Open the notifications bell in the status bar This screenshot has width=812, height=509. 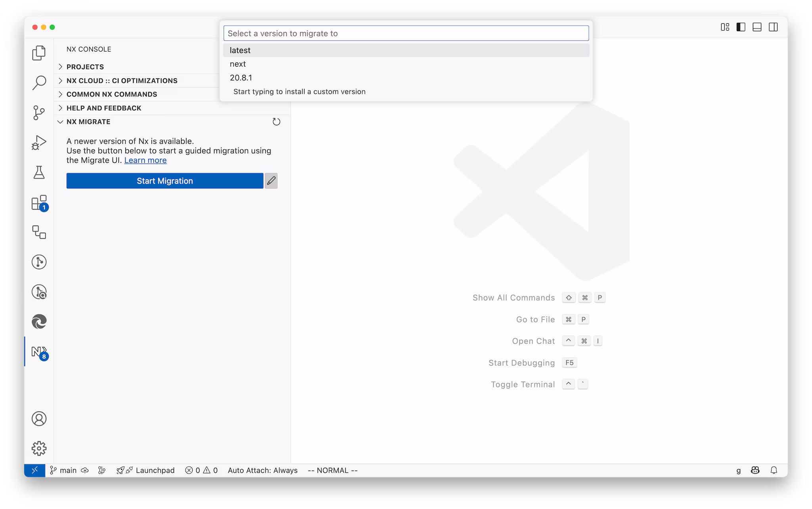tap(773, 470)
